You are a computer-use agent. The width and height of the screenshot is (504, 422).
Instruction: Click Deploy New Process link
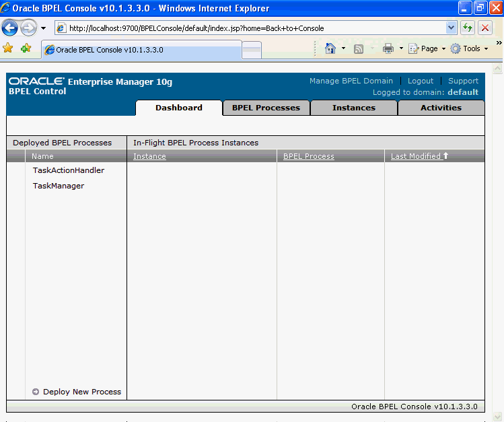pos(82,392)
